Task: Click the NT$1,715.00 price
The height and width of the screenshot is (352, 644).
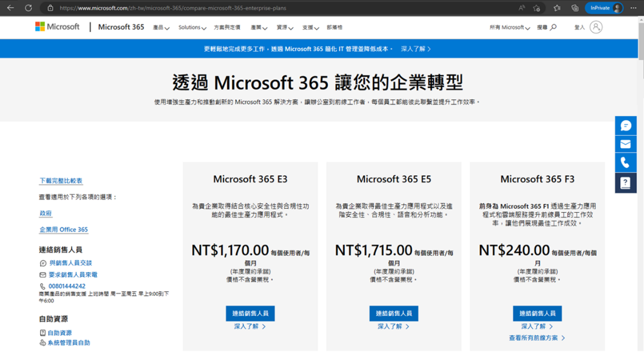Action: [373, 250]
